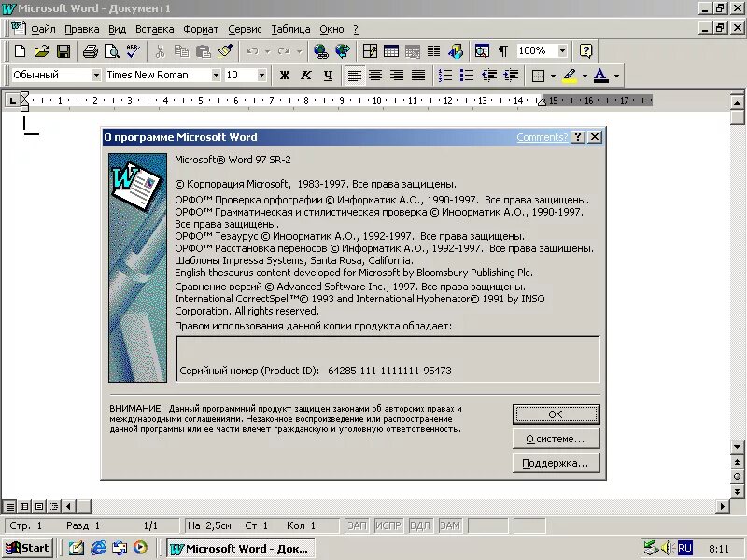Launch the Office Assistant question-mark icon
This screenshot has width=747, height=560.
point(586,51)
